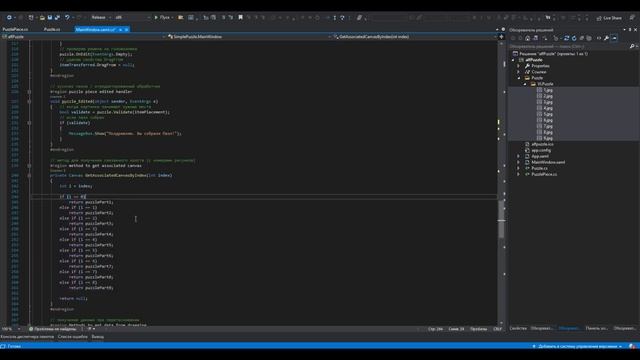Click the Refresh icon in Solution Explorer
640x360 pixels.
click(x=574, y=38)
